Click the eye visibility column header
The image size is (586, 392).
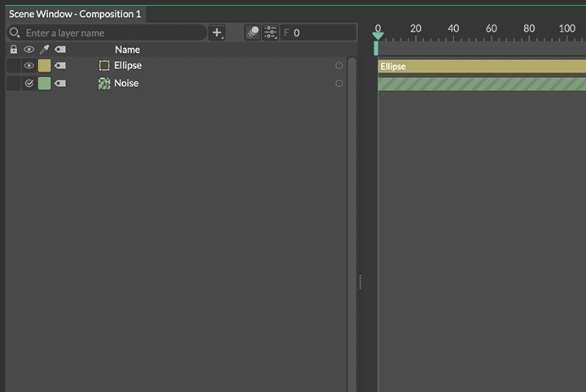(29, 50)
